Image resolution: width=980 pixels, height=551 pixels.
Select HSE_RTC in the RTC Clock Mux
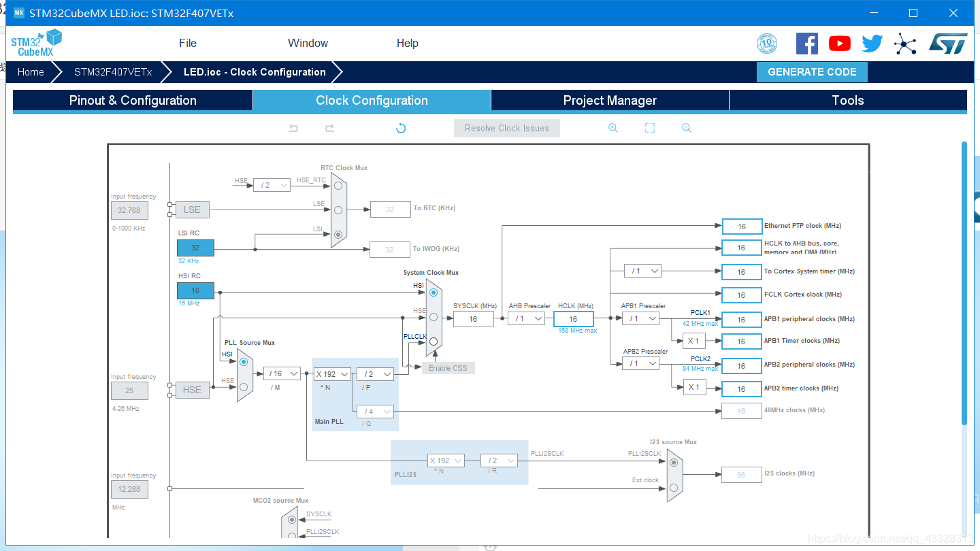coord(338,185)
